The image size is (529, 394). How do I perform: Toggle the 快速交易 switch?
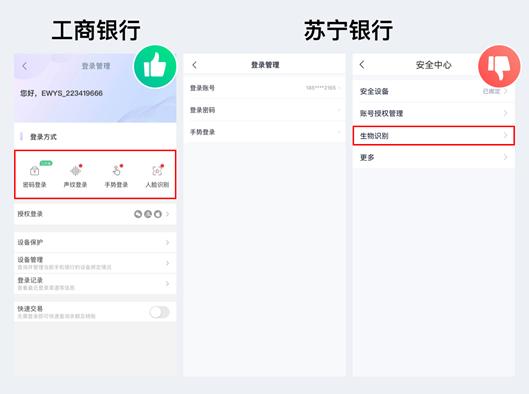[x=159, y=312]
